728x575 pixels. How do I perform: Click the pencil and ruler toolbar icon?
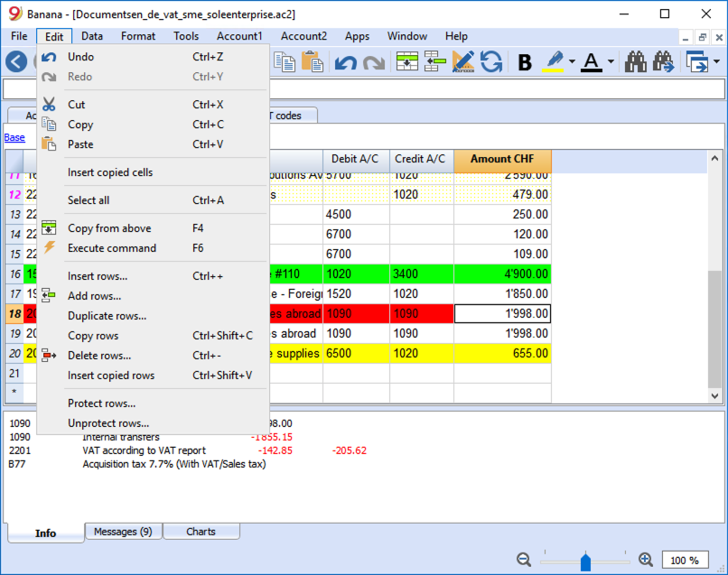pos(462,61)
